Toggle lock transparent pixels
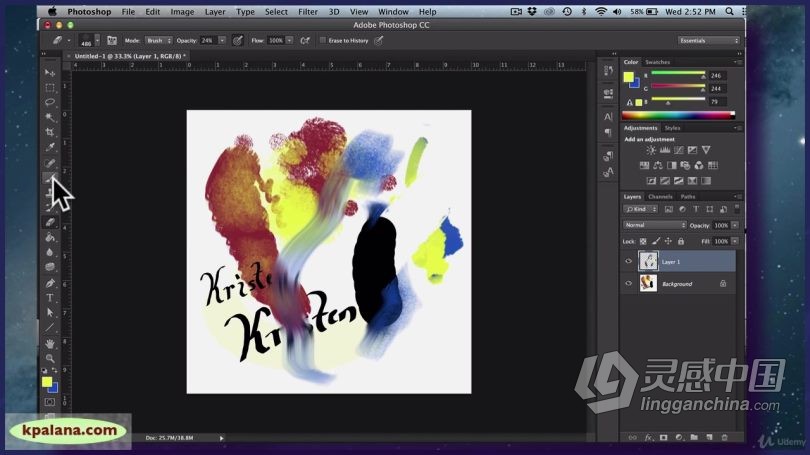 pyautogui.click(x=643, y=241)
